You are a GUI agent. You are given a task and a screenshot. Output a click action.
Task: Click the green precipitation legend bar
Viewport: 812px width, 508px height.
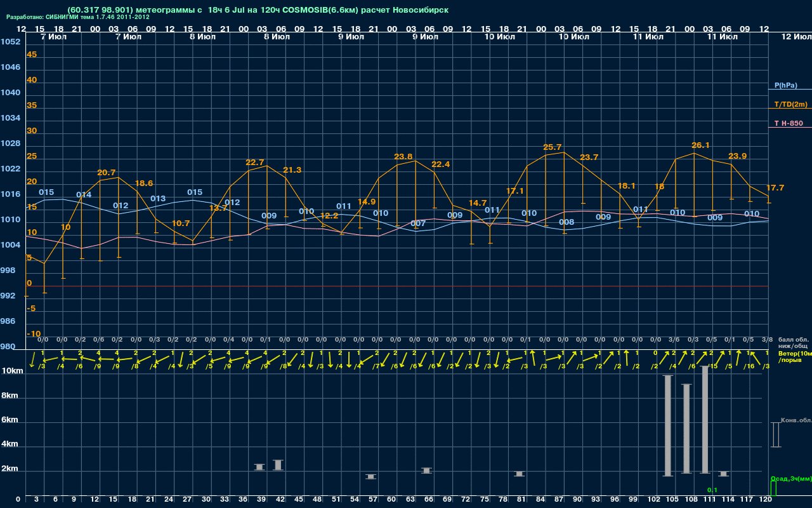click(773, 488)
